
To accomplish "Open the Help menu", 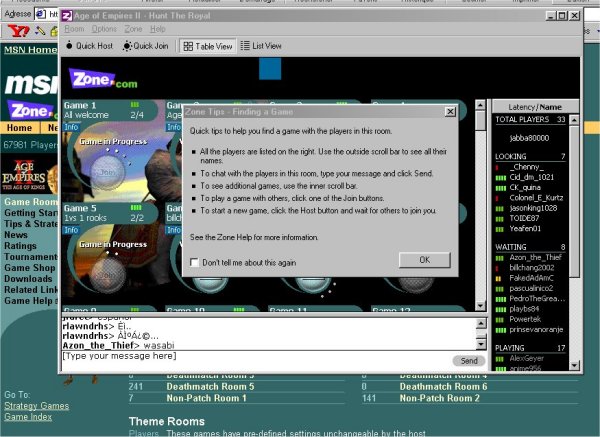I will click(158, 29).
